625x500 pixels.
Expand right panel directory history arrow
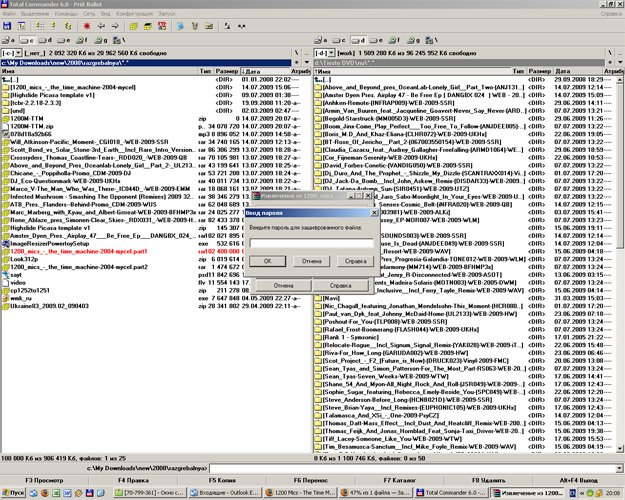pos(620,63)
